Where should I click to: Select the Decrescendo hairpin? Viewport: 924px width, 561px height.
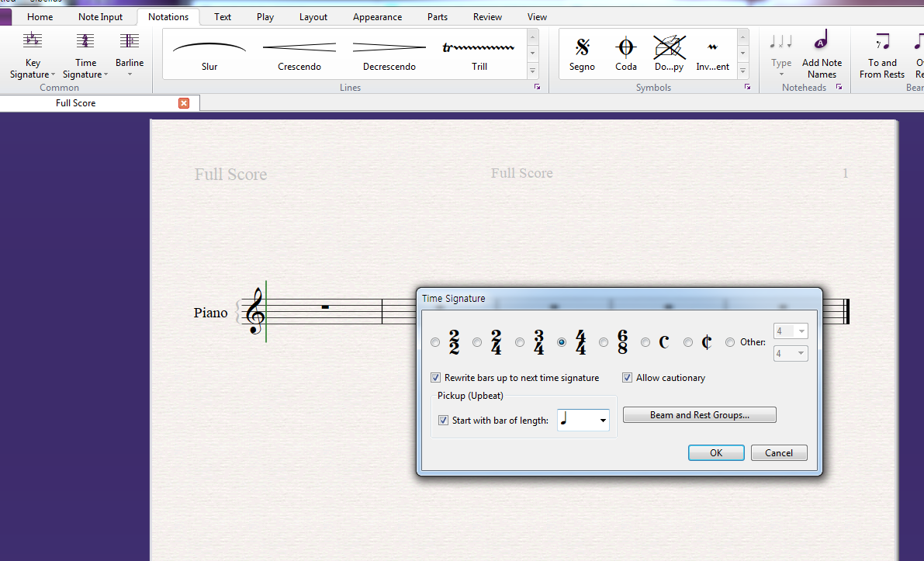click(389, 54)
